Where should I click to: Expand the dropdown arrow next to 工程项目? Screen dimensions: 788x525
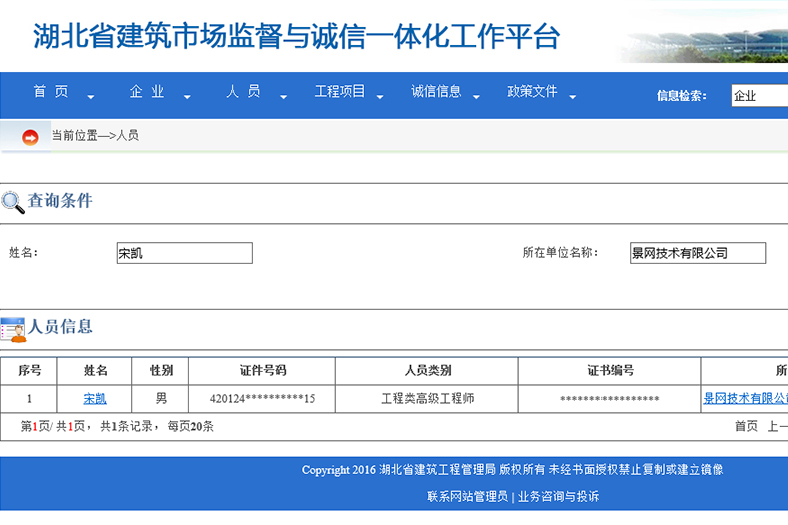380,97
